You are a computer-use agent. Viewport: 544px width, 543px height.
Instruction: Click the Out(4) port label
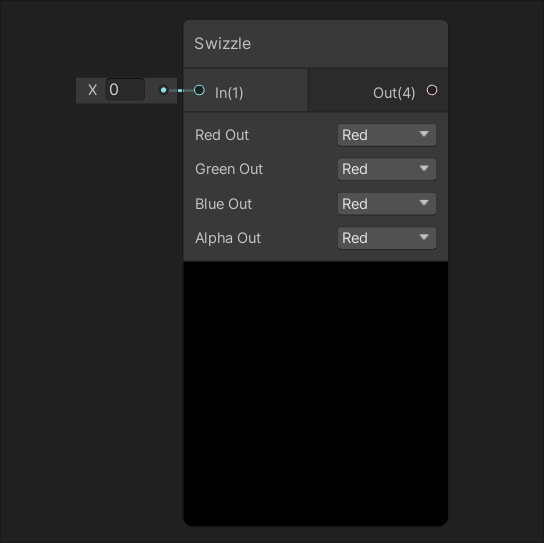coord(394,93)
